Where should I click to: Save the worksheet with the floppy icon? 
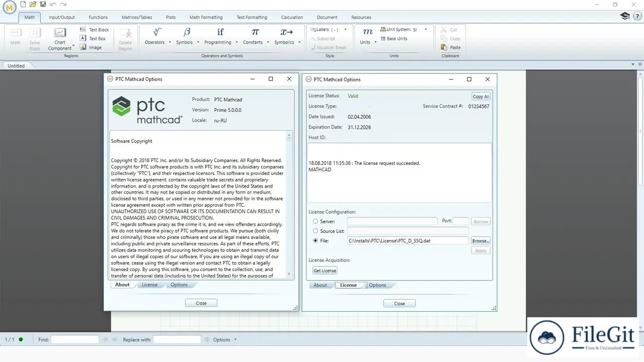coord(43,5)
